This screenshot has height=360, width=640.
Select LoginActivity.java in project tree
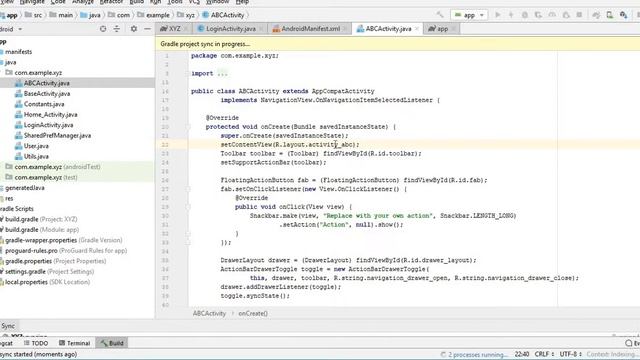[48, 125]
